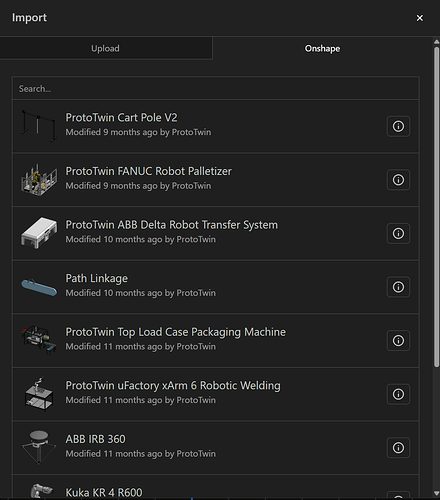Image resolution: width=440 pixels, height=500 pixels.
Task: Open info for ProtoTwin Cart Pole V2
Action: click(398, 126)
